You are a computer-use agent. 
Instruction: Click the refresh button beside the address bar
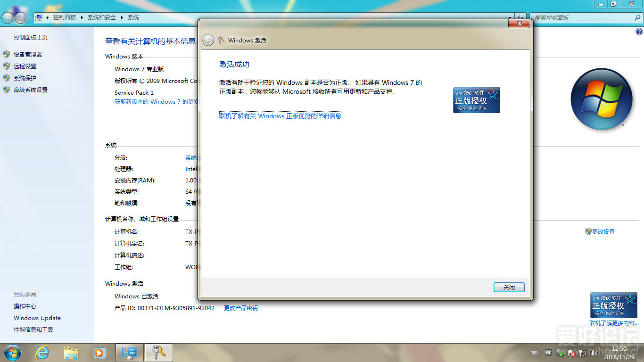click(x=520, y=17)
